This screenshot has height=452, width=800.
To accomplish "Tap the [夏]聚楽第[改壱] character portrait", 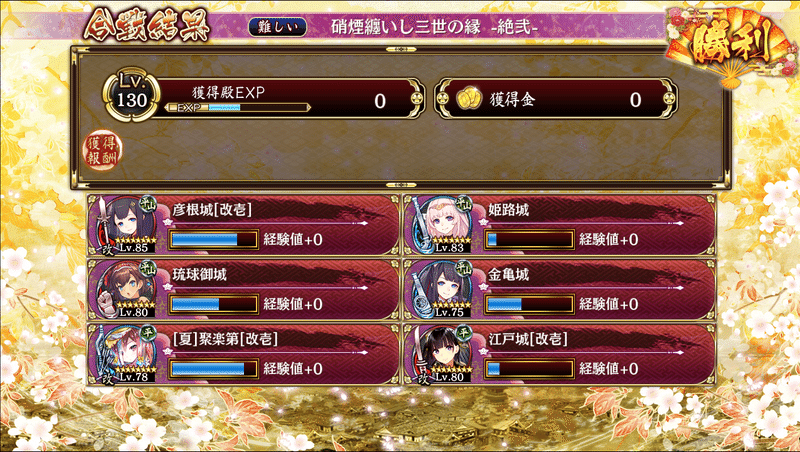I will (124, 354).
